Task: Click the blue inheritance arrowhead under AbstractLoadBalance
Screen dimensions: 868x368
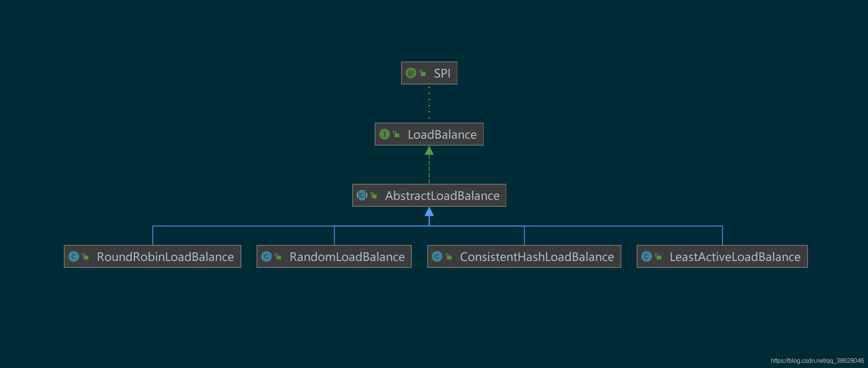Action: (429, 212)
